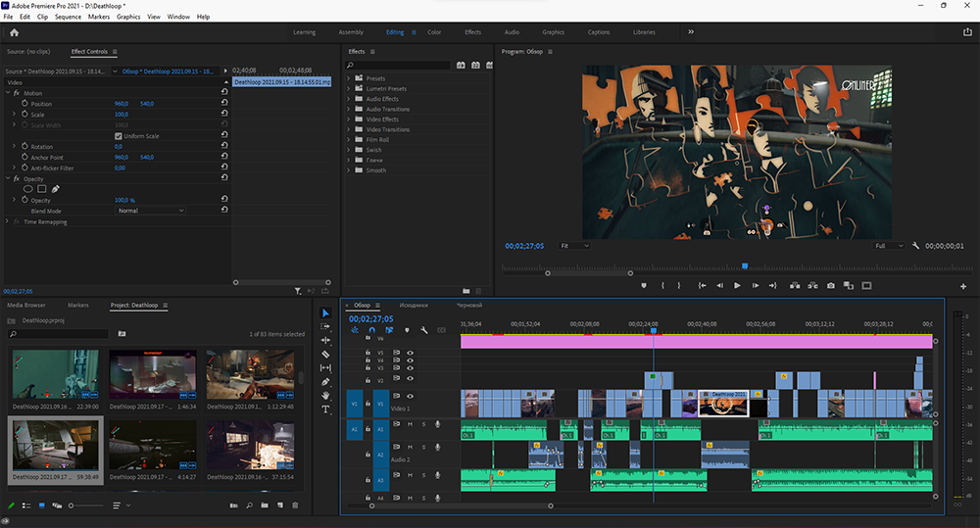The width and height of the screenshot is (980, 528).
Task: Type in the Effects panel search field
Action: tap(400, 65)
